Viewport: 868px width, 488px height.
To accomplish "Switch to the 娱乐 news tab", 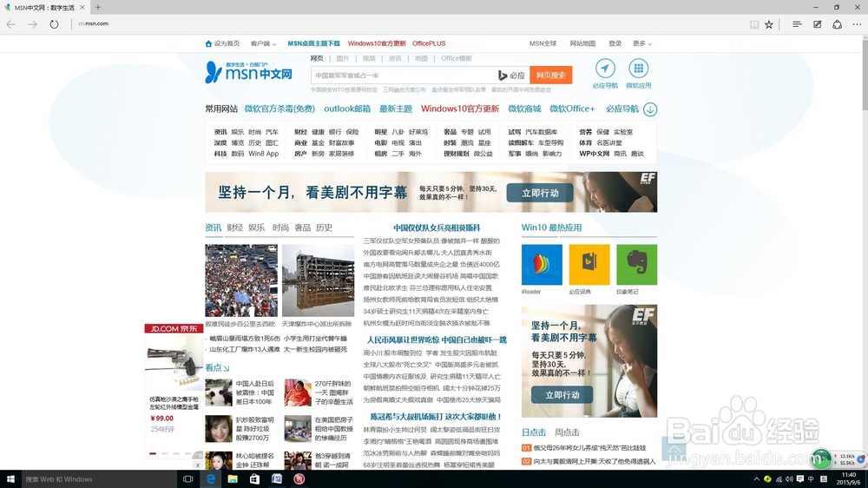I will [256, 228].
